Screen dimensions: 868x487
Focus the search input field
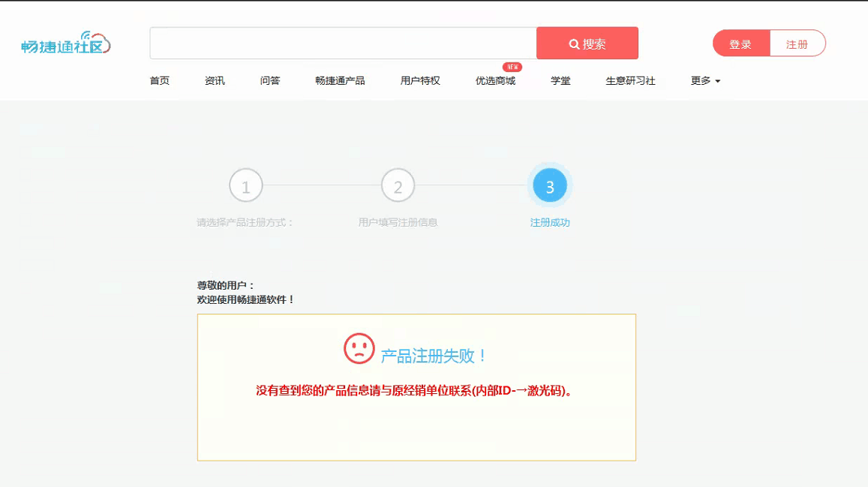click(x=343, y=44)
